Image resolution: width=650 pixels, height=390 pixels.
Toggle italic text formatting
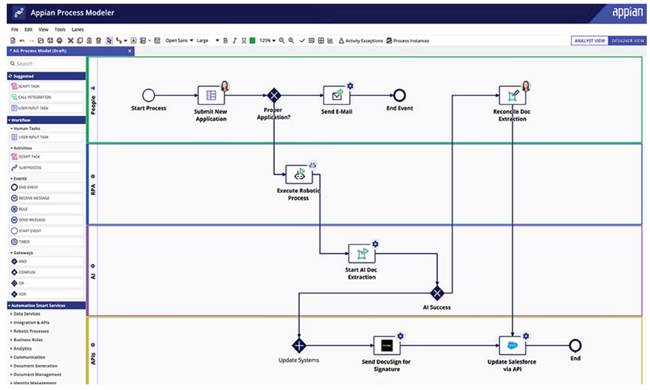[x=235, y=41]
